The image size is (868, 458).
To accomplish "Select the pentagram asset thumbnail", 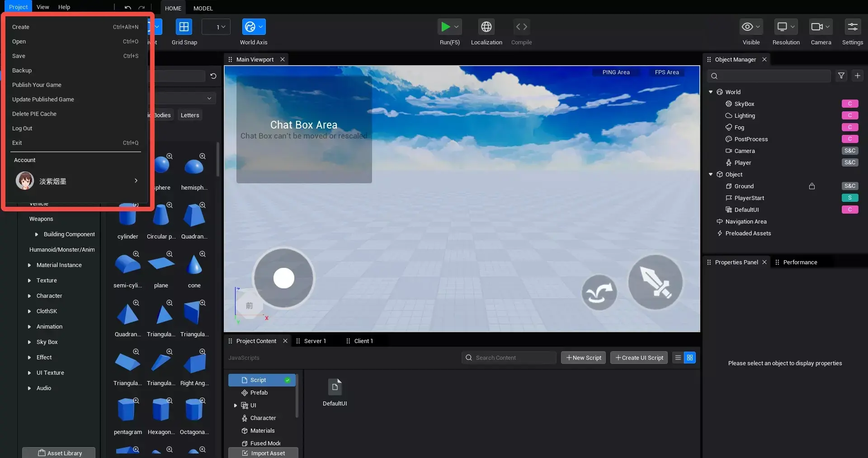I will [x=127, y=410].
